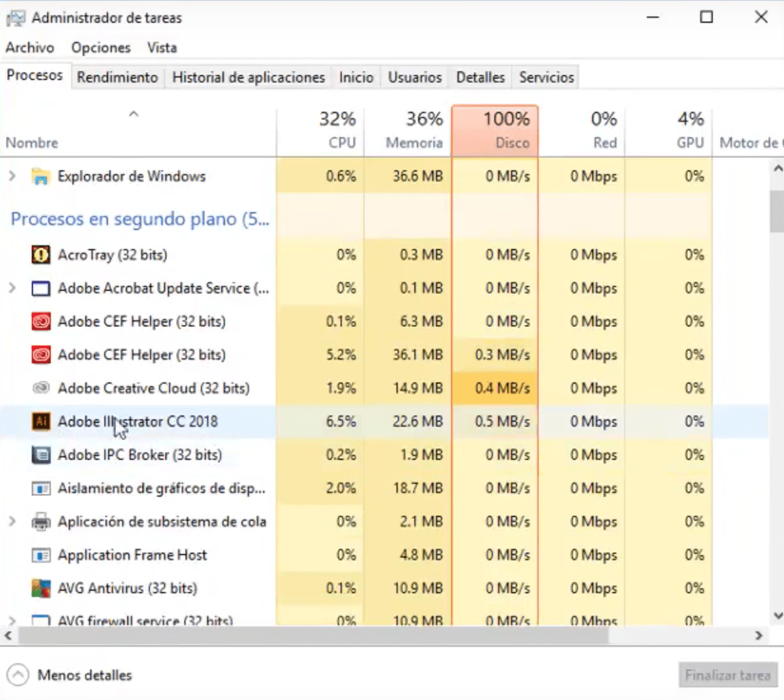Image resolution: width=784 pixels, height=700 pixels.
Task: Click the 0.4 MB/s disk value
Action: [502, 388]
